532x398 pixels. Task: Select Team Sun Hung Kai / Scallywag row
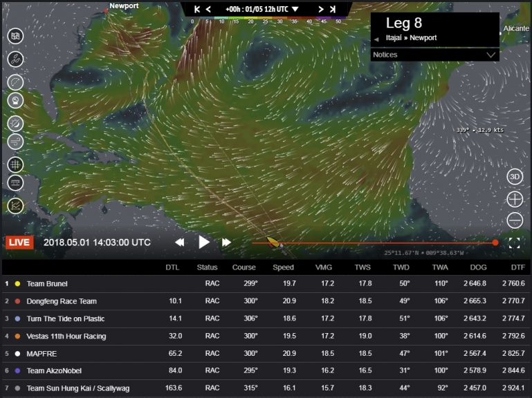266,388
